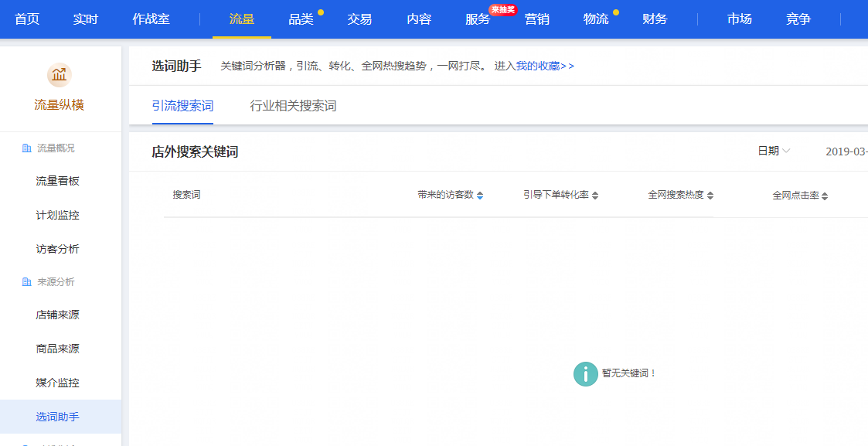This screenshot has width=868, height=446.
Task: Sort by 全网点击率 arrows
Action: click(x=825, y=196)
